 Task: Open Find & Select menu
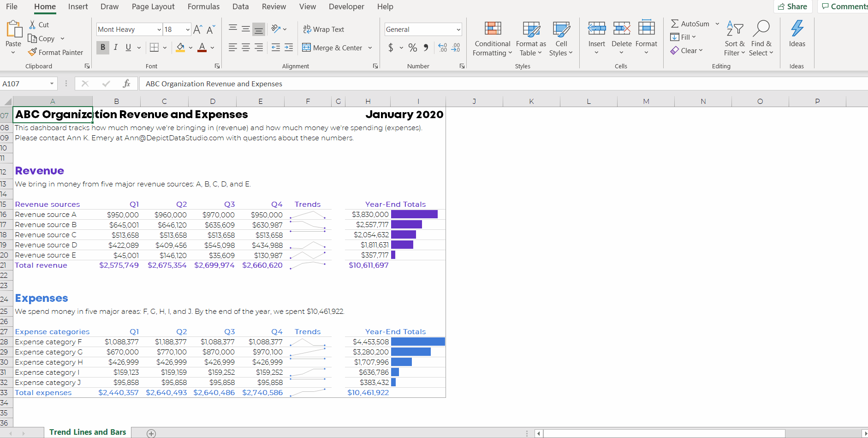[x=761, y=39]
